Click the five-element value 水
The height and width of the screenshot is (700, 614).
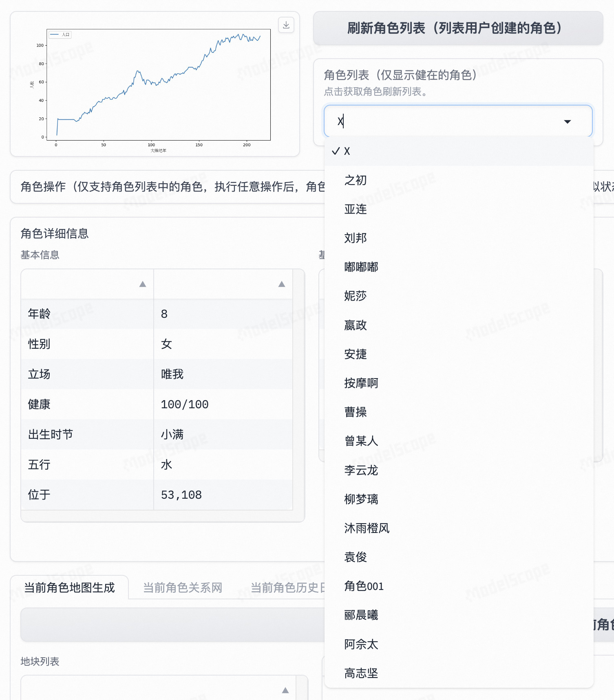click(x=166, y=464)
